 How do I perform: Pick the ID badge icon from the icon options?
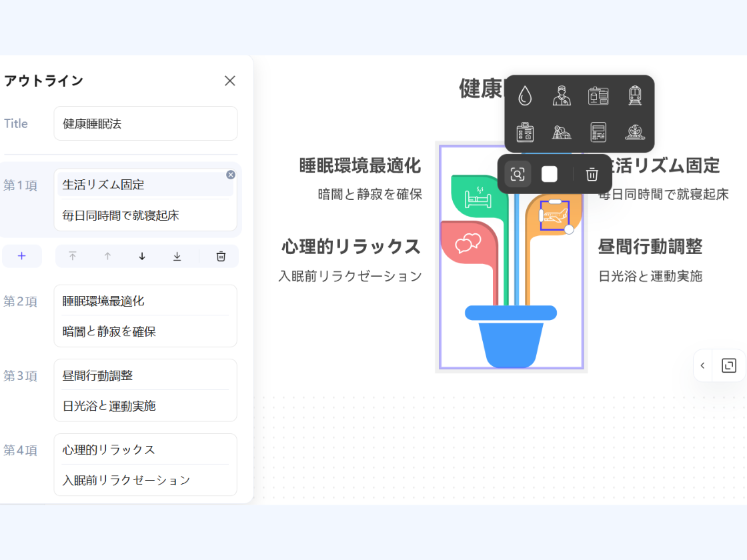[598, 95]
